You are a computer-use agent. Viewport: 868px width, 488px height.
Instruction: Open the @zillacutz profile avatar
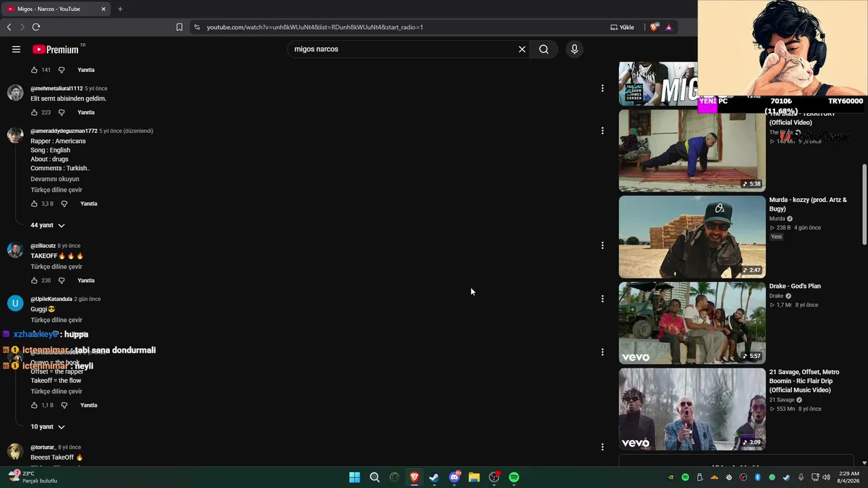pos(15,250)
